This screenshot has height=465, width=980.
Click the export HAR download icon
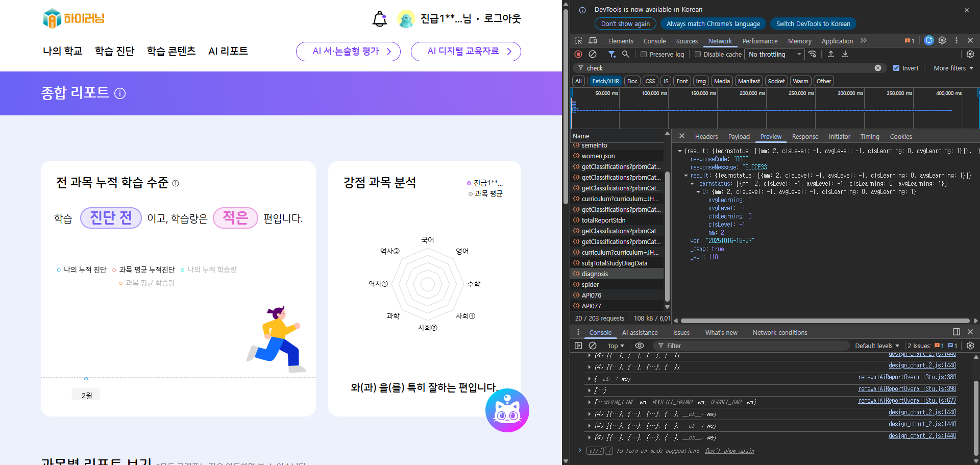(845, 54)
